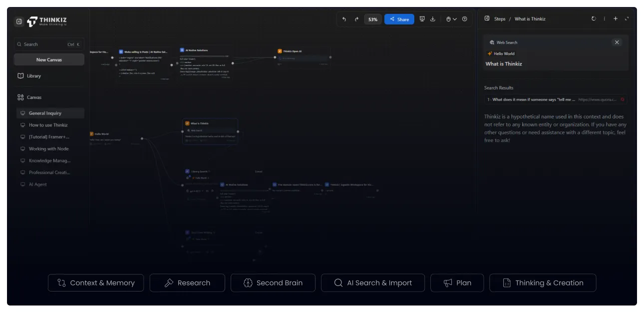Open the help question mark icon

[465, 19]
